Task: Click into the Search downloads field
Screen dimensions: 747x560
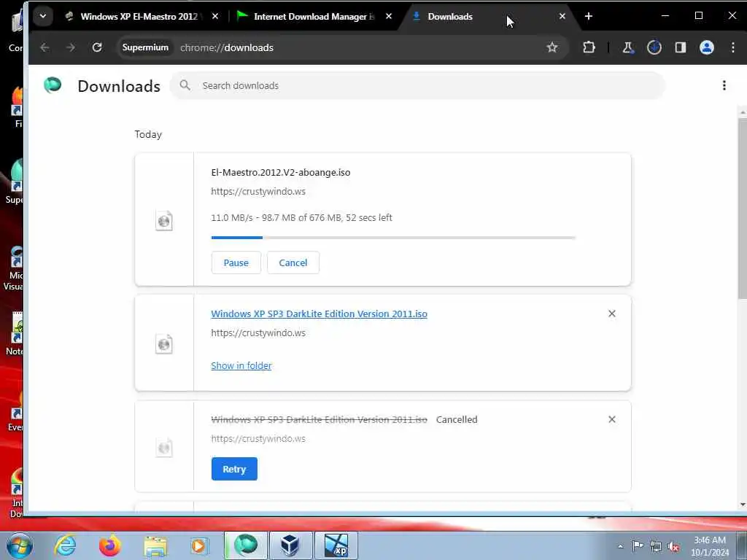Action: (417, 86)
